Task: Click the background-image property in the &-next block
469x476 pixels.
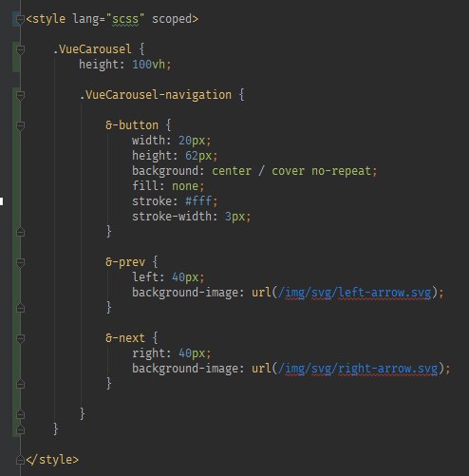Action: coord(185,369)
